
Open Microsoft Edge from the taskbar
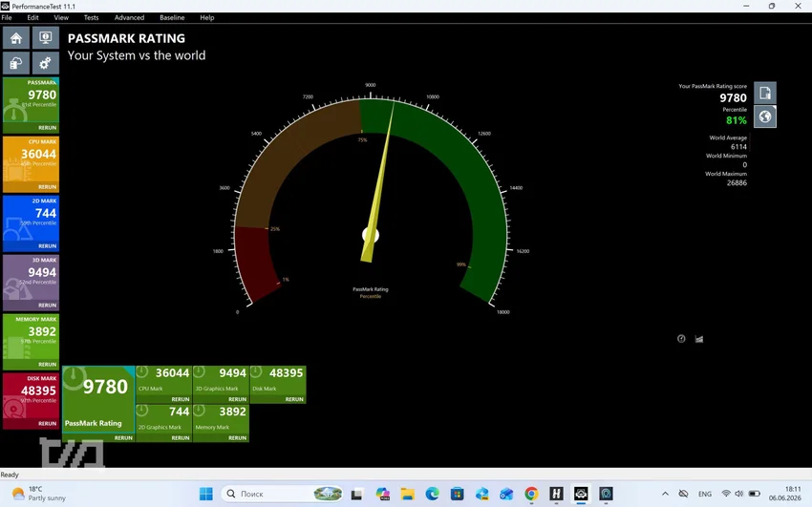coord(432,494)
